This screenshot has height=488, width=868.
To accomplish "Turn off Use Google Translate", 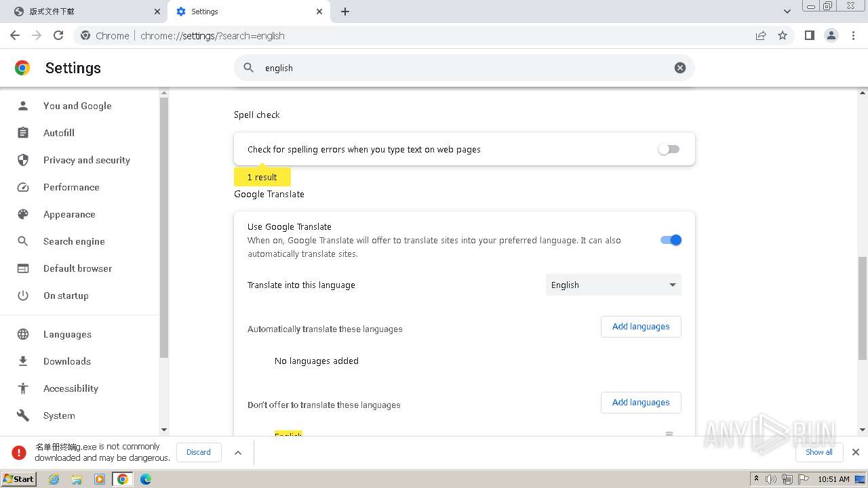I will 671,240.
